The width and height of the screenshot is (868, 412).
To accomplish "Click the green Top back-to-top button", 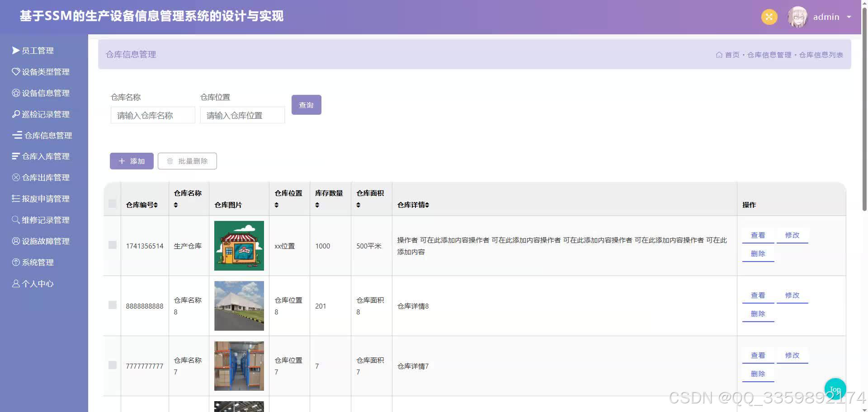I will click(835, 389).
